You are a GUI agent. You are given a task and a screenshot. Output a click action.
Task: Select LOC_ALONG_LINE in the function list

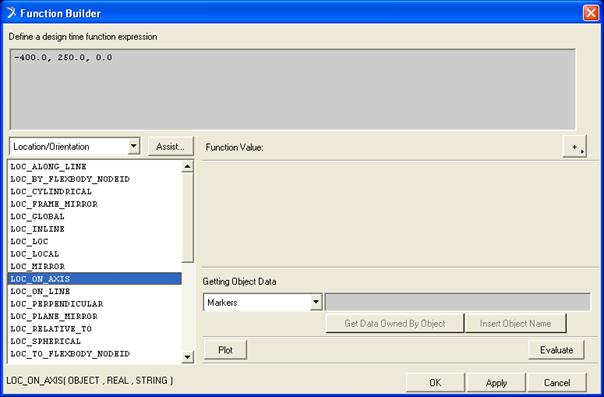coord(94,166)
